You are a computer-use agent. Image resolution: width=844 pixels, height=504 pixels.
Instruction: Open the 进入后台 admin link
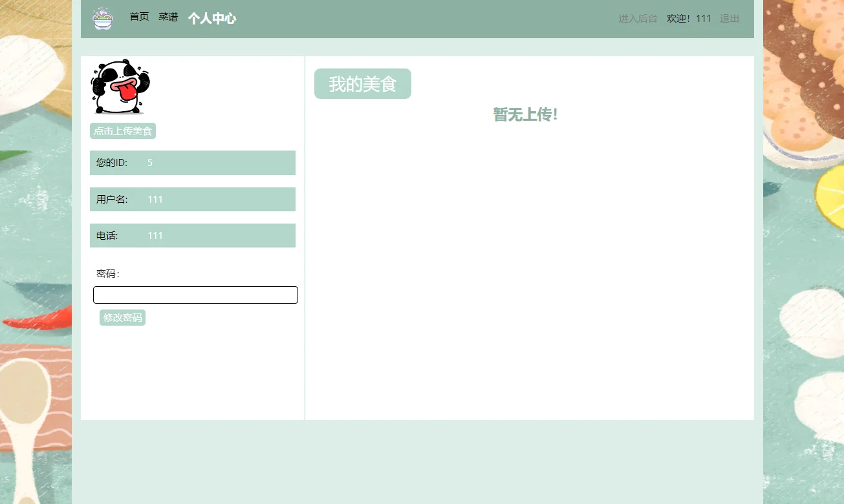637,19
